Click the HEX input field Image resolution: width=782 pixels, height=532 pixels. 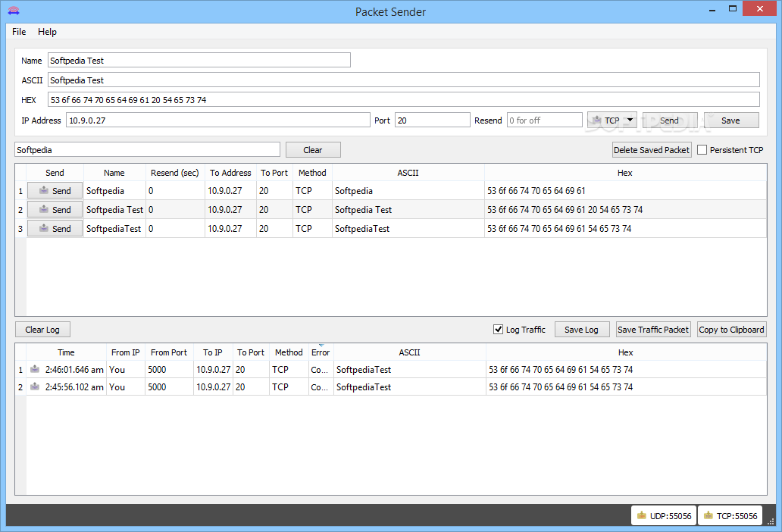pyautogui.click(x=404, y=99)
